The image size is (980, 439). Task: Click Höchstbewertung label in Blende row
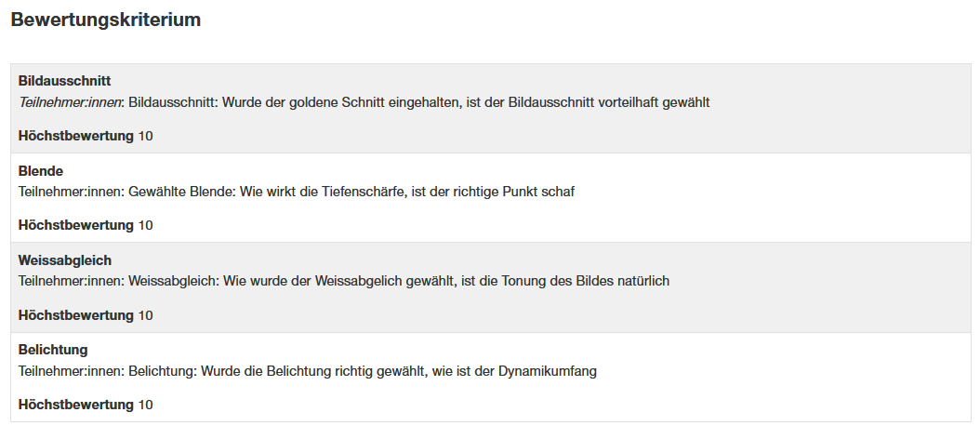[76, 225]
